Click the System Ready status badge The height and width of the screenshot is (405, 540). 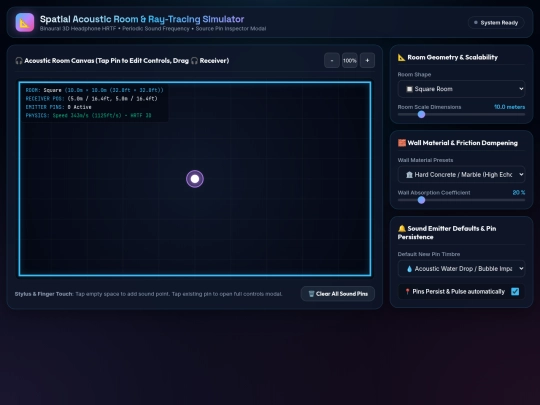496,23
